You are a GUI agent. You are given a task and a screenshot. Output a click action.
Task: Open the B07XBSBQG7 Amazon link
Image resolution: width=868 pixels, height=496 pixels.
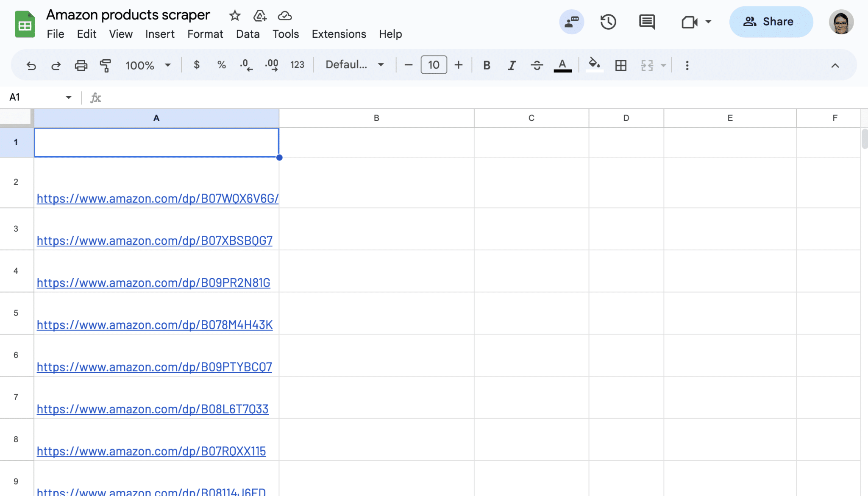[x=154, y=241]
